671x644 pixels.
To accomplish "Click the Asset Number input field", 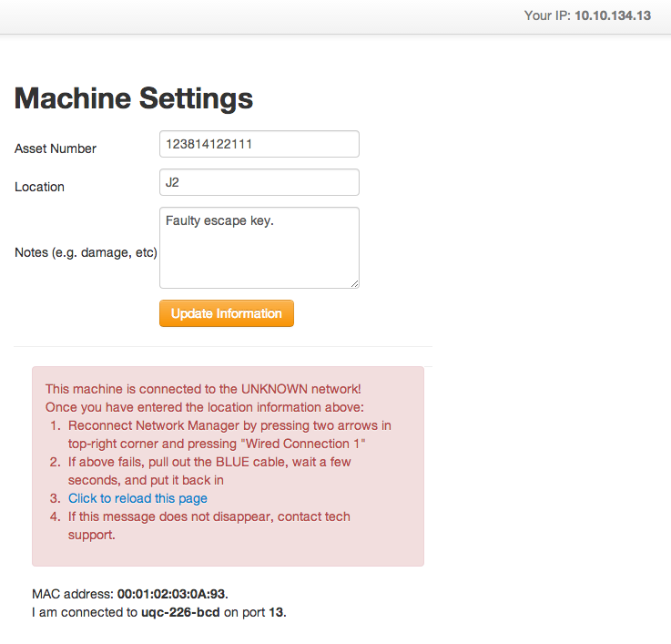I will click(x=259, y=144).
